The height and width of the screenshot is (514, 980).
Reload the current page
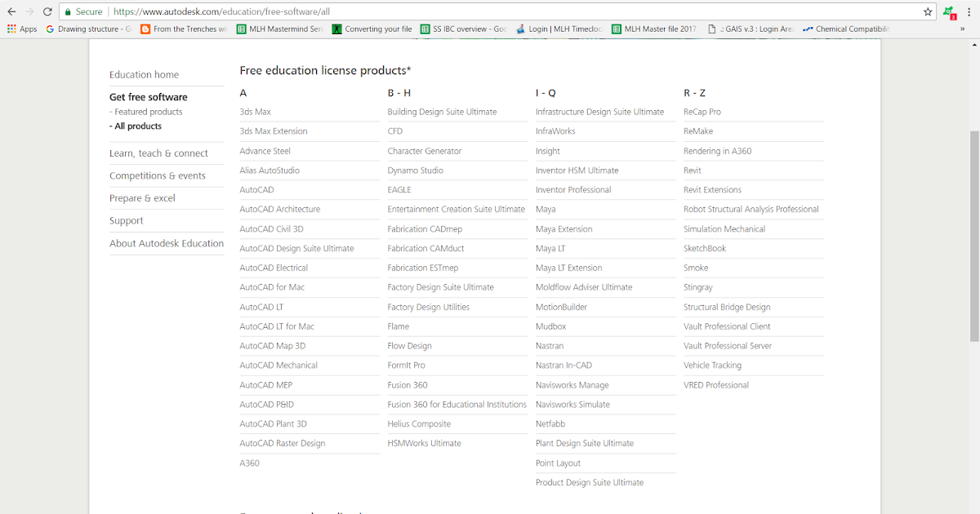tap(47, 12)
